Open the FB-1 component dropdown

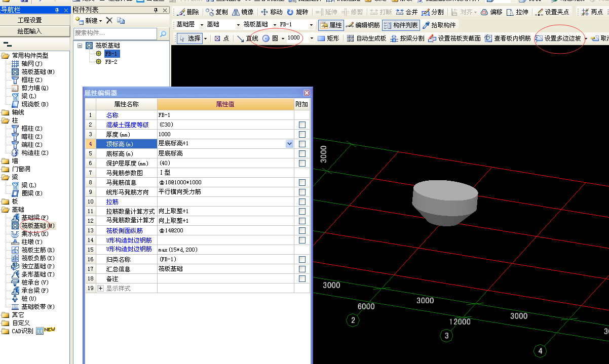[x=312, y=25]
